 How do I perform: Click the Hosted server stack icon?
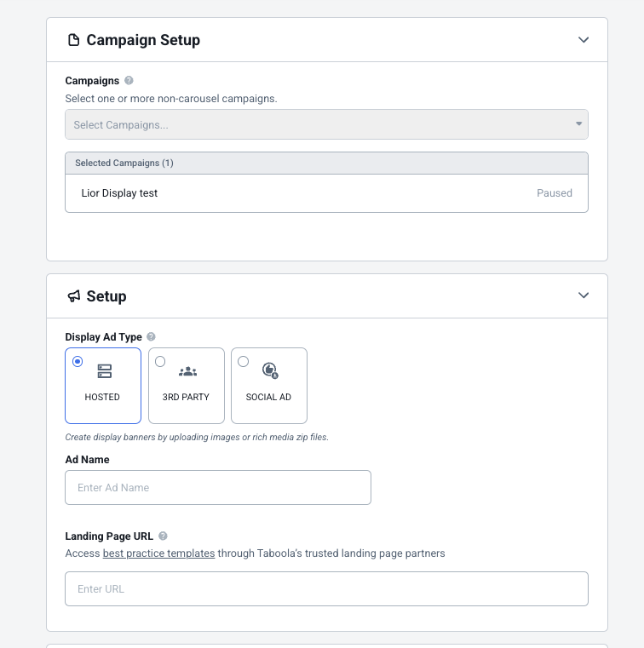[x=105, y=371]
